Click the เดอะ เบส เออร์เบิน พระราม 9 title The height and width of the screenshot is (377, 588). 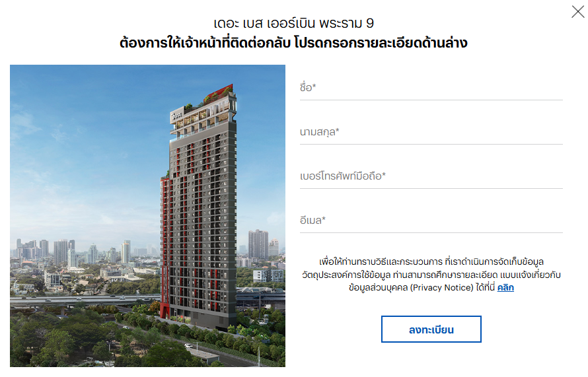point(293,23)
